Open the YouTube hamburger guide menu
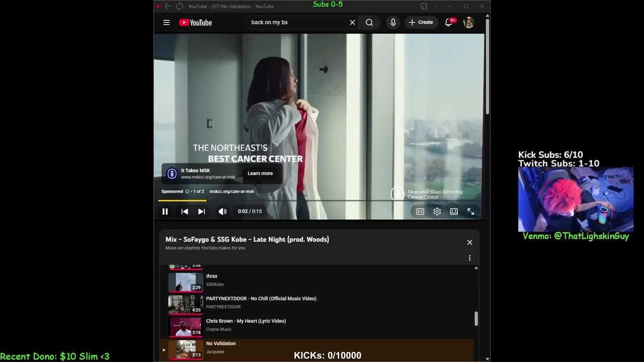This screenshot has height=362, width=644. click(x=167, y=23)
